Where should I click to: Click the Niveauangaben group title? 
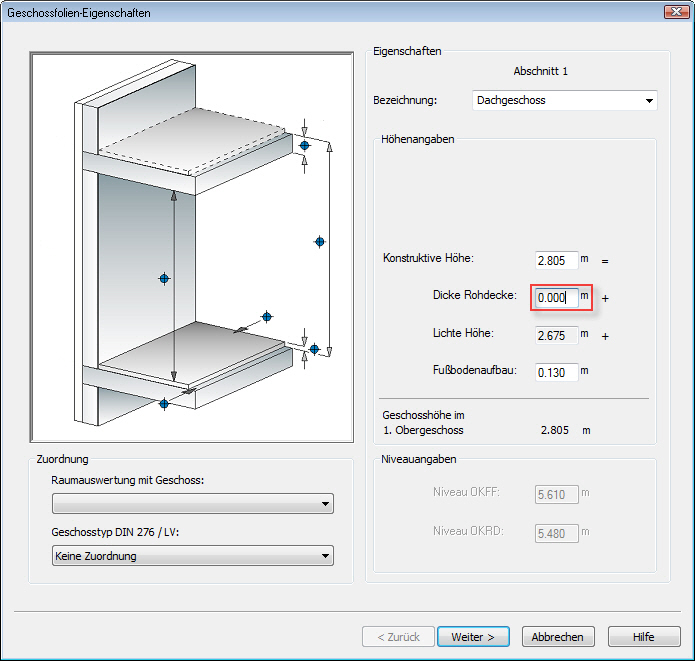point(418,459)
